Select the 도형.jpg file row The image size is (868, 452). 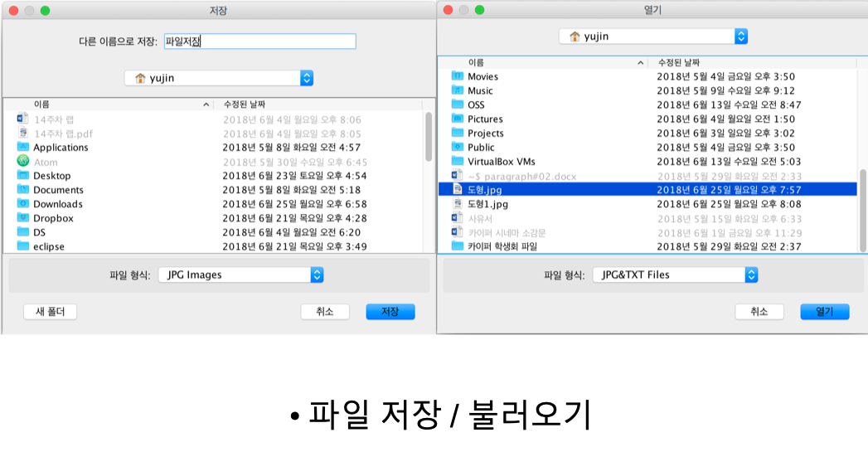[x=647, y=189]
